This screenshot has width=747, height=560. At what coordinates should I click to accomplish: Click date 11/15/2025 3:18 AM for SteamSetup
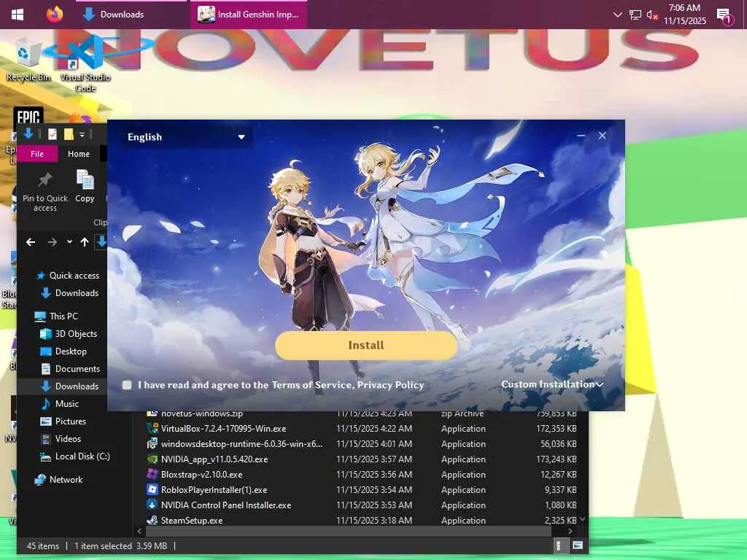(x=374, y=520)
